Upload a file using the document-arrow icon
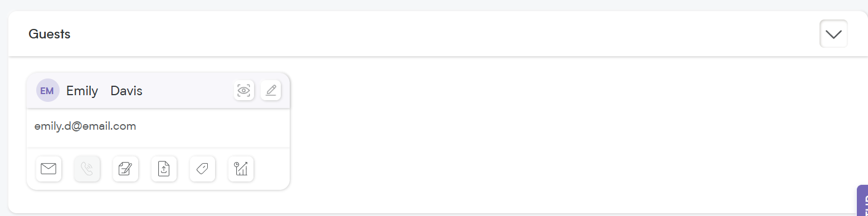Screen dimensions: 868x216 [x=164, y=169]
